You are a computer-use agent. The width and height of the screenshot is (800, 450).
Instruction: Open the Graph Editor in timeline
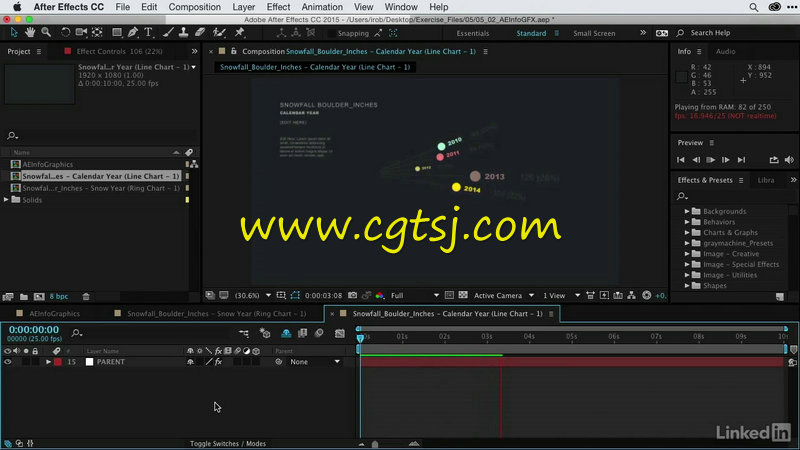pyautogui.click(x=339, y=333)
